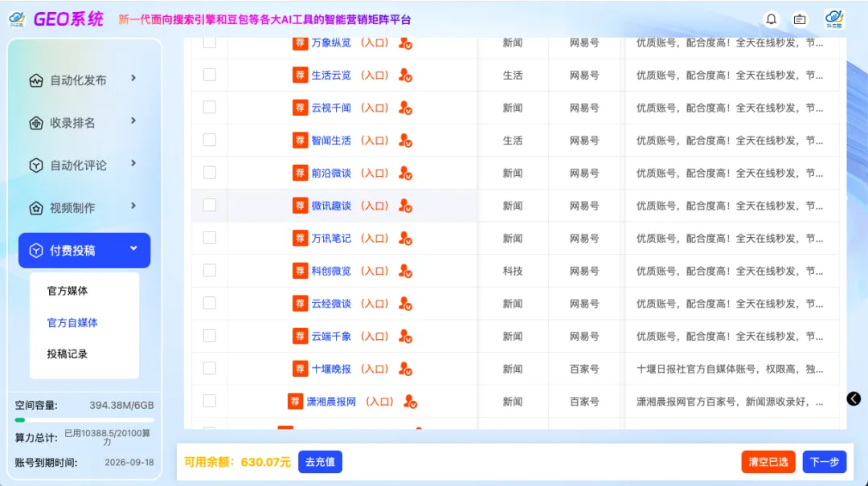This screenshot has width=868, height=486.
Task: Click the 视频制作 sidebar icon
Action: pos(36,208)
